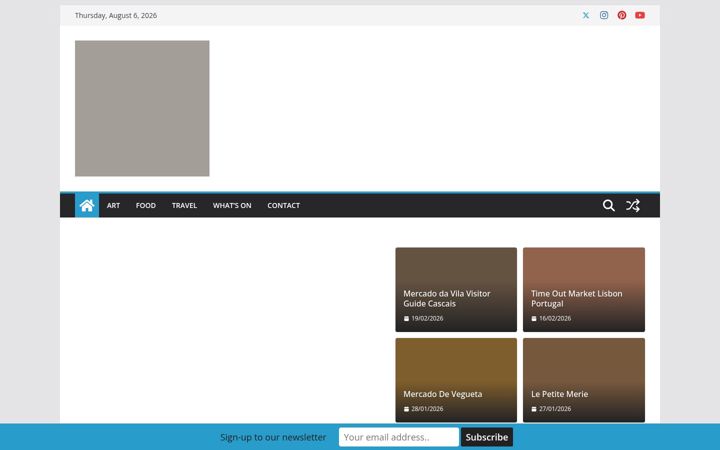Viewport: 720px width, 450px height.
Task: Open the X (Twitter) social link
Action: [x=585, y=15]
